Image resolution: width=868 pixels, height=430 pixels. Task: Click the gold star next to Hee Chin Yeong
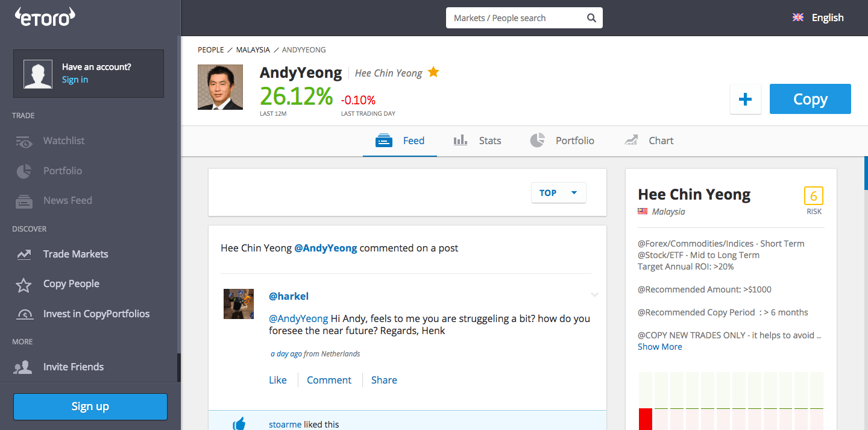click(x=433, y=72)
